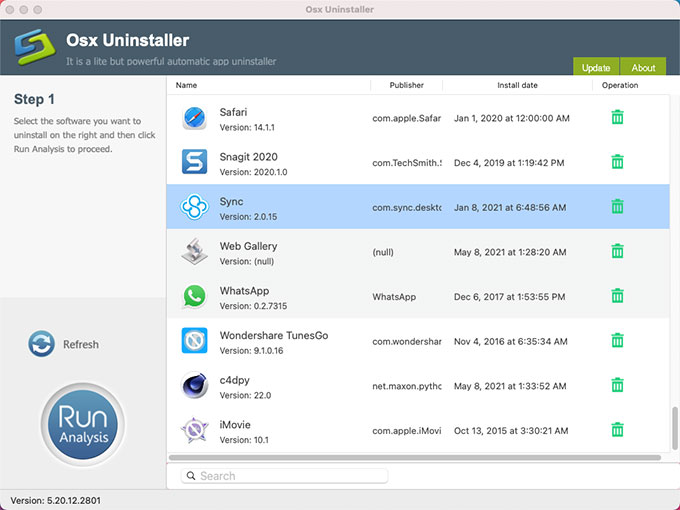Delete Web Gallery using its trash icon

click(617, 251)
